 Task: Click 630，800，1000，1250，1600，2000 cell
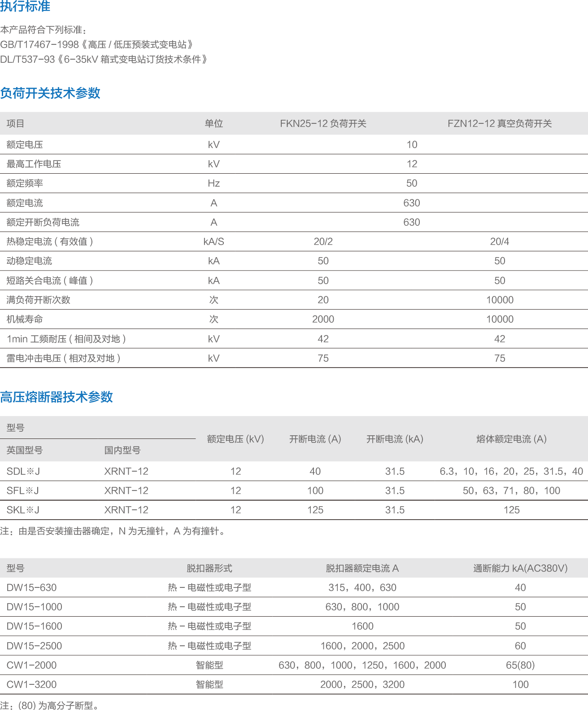click(x=362, y=665)
